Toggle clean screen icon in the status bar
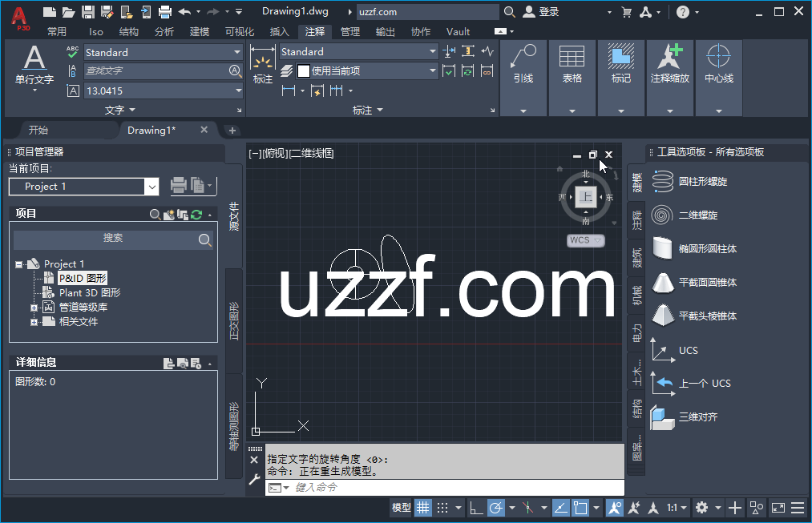Screen dimensions: 812x523 (778, 508)
